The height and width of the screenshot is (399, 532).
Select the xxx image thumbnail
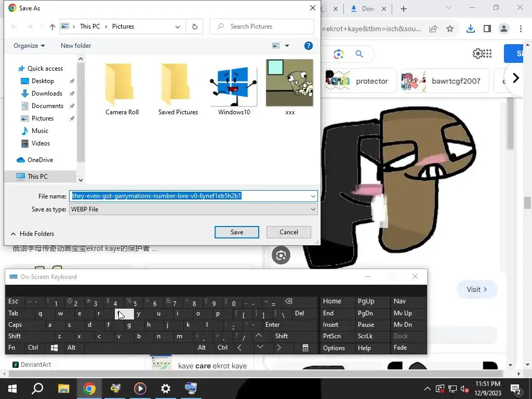pos(290,87)
